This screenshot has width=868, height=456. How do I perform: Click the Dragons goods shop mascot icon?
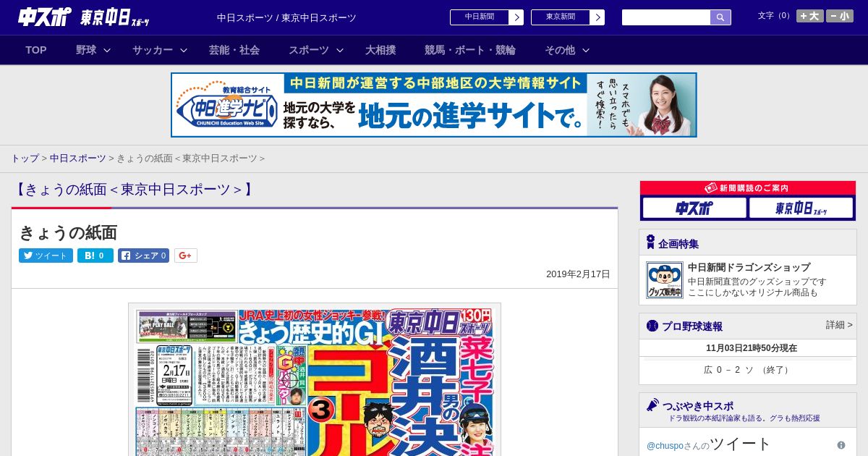pyautogui.click(x=665, y=280)
